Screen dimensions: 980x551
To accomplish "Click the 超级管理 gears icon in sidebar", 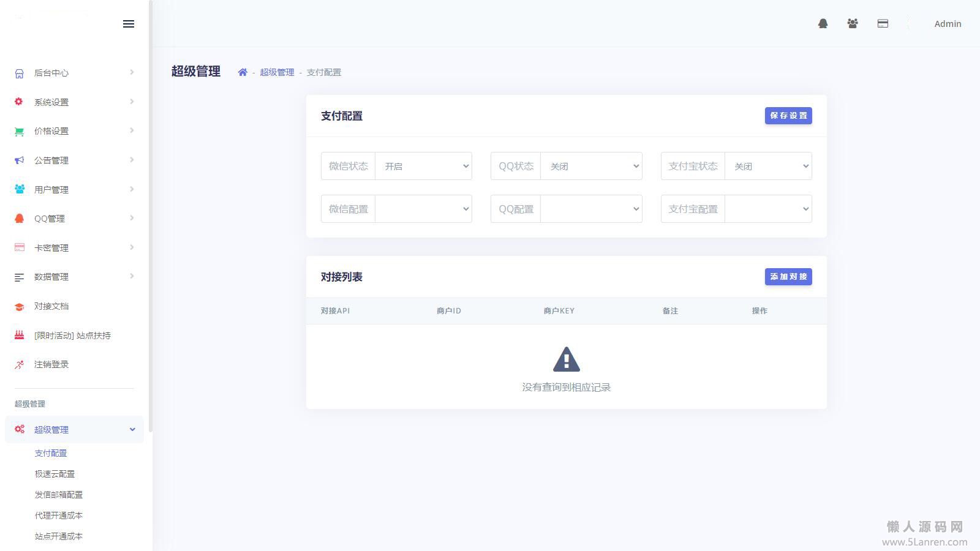I will [x=20, y=429].
